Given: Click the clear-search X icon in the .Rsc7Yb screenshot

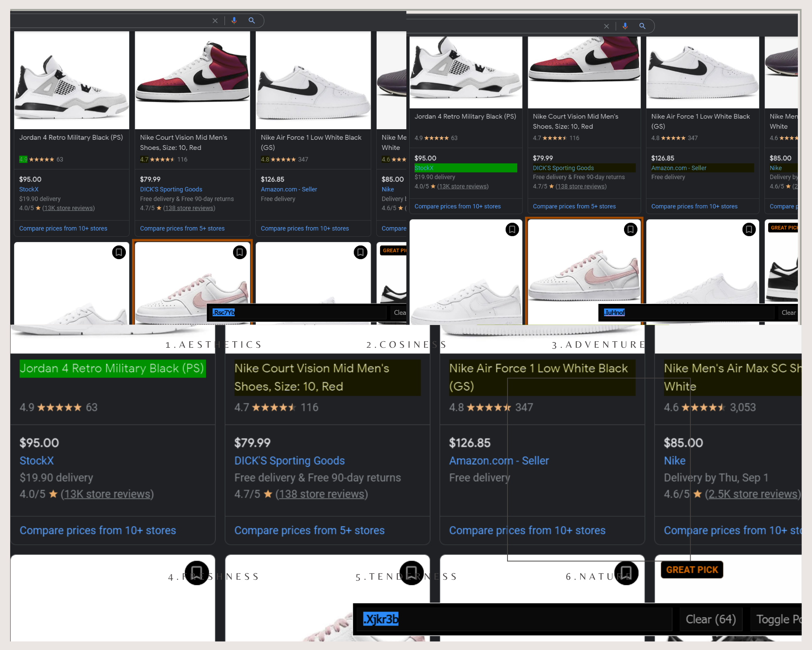Looking at the screenshot, I should [215, 21].
